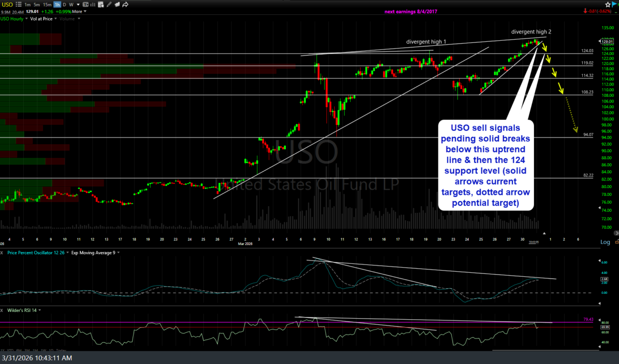Open the symbol list icon next to USO
Image resolution: width=619 pixels, height=364 pixels.
point(19,4)
